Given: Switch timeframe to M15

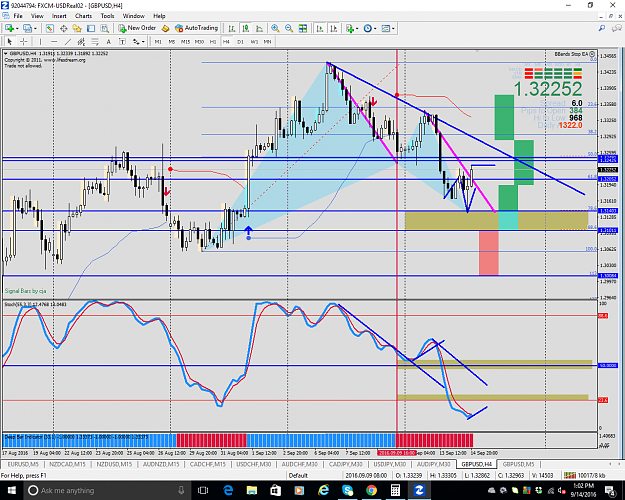Looking at the screenshot, I should pyautogui.click(x=185, y=41).
